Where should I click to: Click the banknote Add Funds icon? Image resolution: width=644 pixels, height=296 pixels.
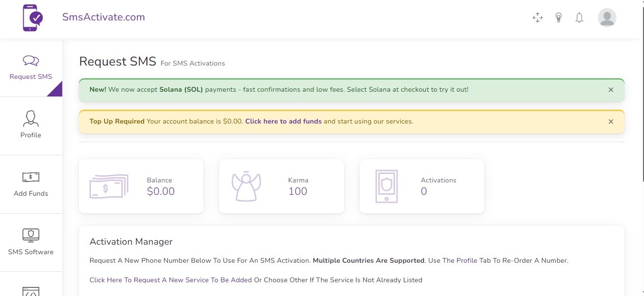point(31,177)
